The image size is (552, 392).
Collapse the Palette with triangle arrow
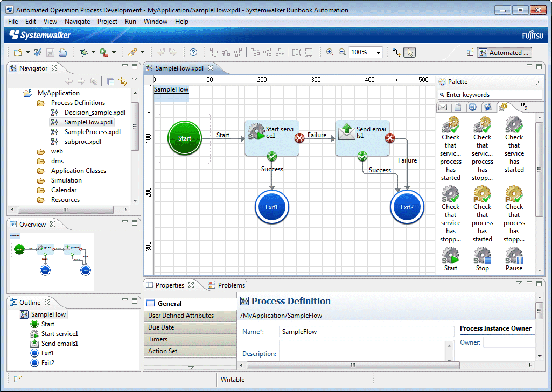click(537, 82)
